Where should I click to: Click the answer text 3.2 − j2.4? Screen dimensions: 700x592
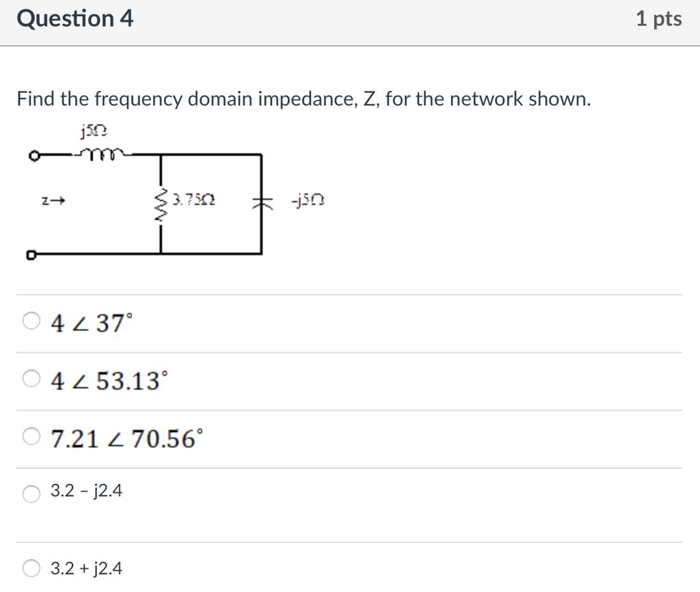(x=87, y=492)
